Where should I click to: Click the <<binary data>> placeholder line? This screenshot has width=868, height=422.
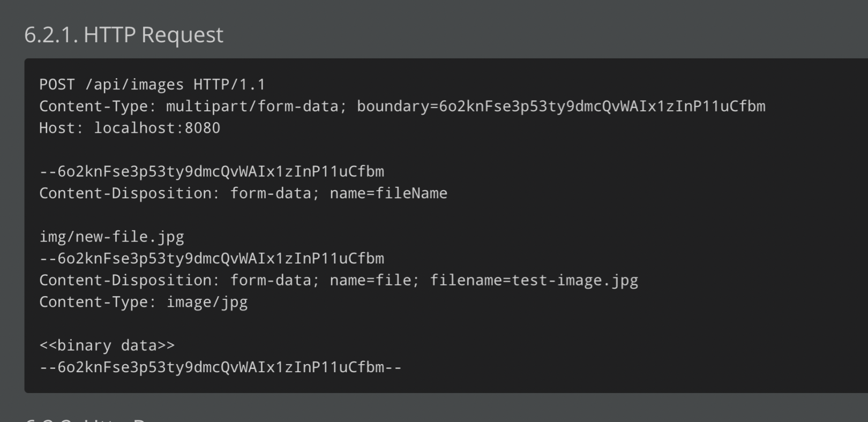(107, 345)
